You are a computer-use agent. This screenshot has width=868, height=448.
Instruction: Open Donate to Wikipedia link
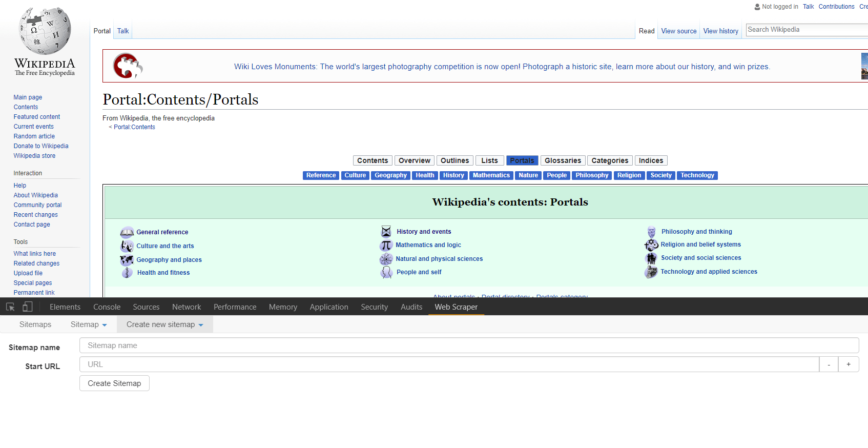coord(41,146)
